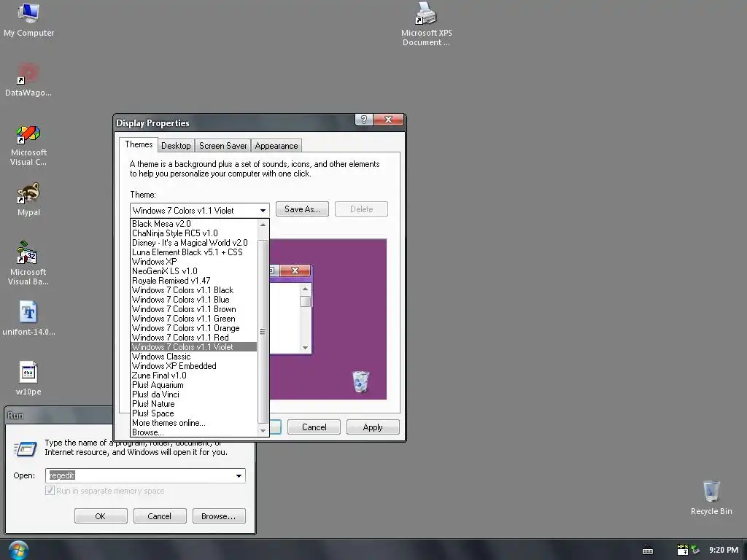Screen dimensions: 747x560
Task: Open My Computer desktop icon
Action: click(x=28, y=20)
